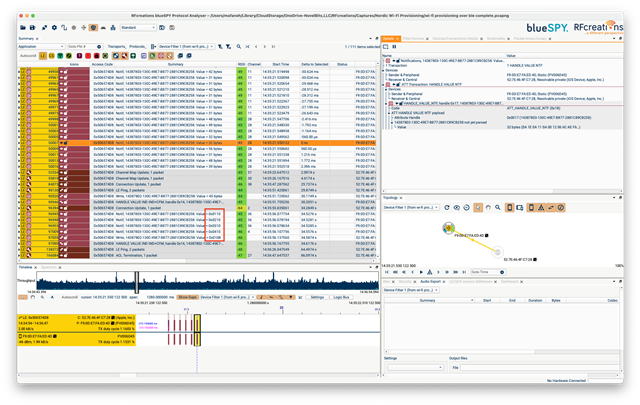Click the clear filter funnel icon in Summary
The width and height of the screenshot is (640, 405).
click(x=229, y=47)
